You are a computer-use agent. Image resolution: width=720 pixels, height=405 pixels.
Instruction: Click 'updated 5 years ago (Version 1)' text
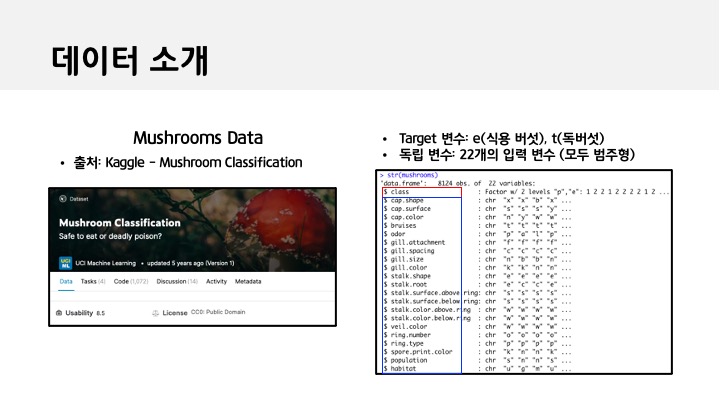[191, 263]
